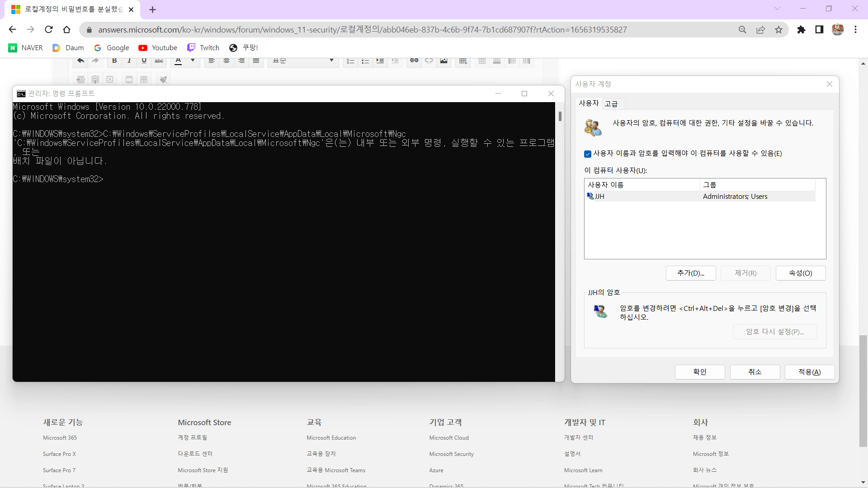The image size is (868, 488).
Task: Toggle the require username and password checkbox
Action: 587,154
